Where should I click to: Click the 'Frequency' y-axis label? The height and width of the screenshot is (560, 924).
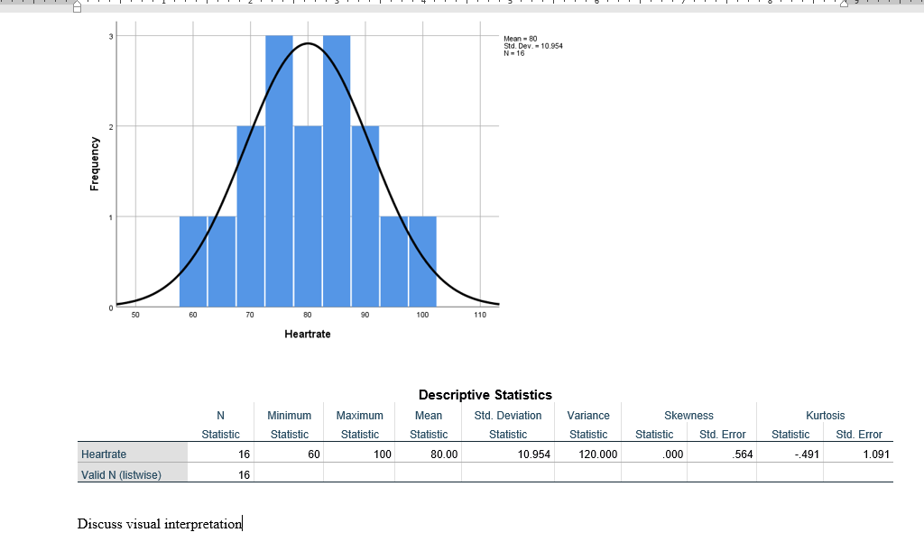pos(94,164)
